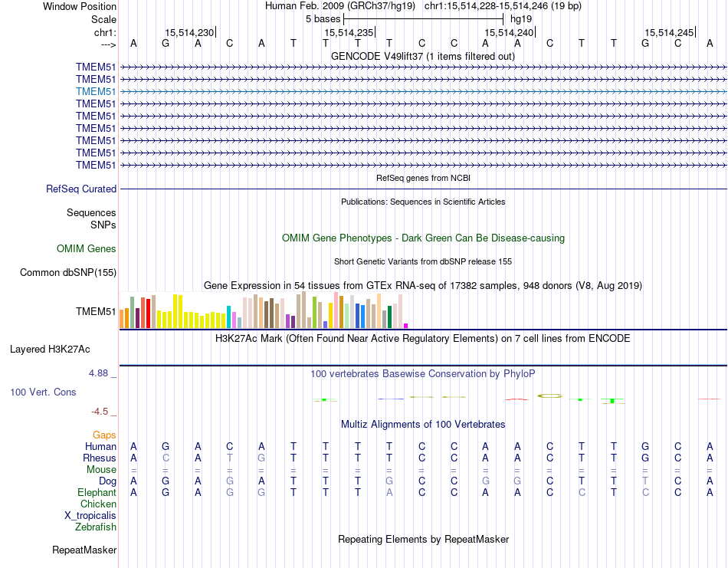Image resolution: width=728 pixels, height=568 pixels.
Task: Click the Layered H3K27Ac label
Action: tap(50, 350)
